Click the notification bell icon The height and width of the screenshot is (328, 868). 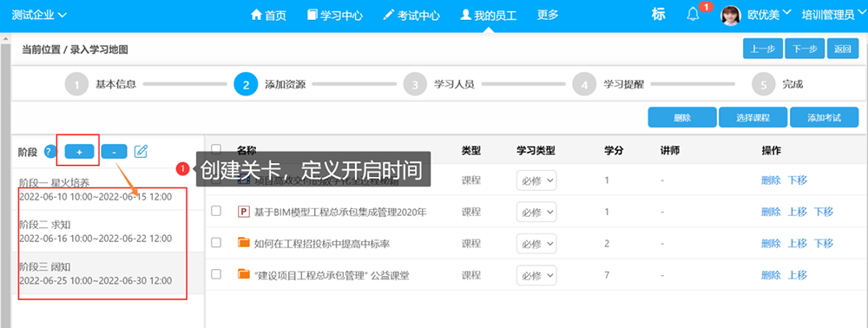pyautogui.click(x=693, y=15)
